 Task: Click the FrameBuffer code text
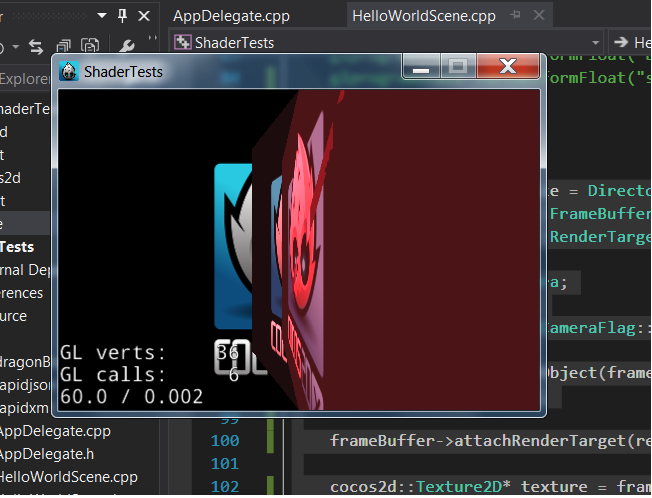click(600, 214)
